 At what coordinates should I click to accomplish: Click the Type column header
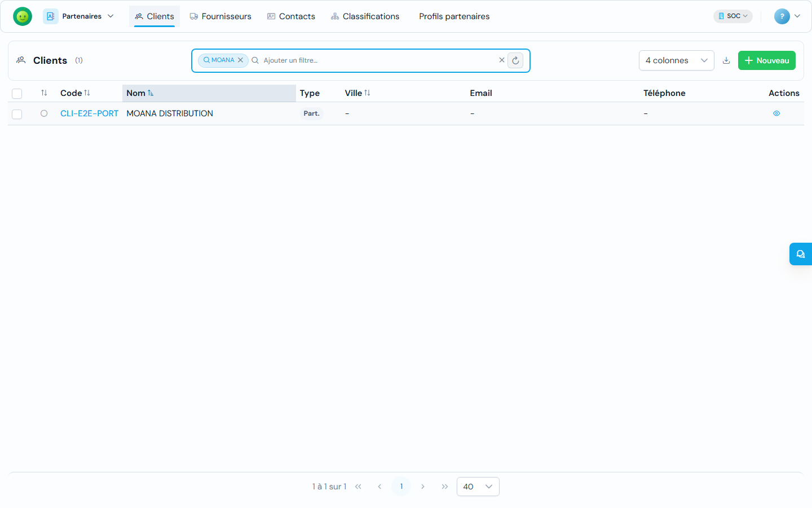pyautogui.click(x=310, y=93)
